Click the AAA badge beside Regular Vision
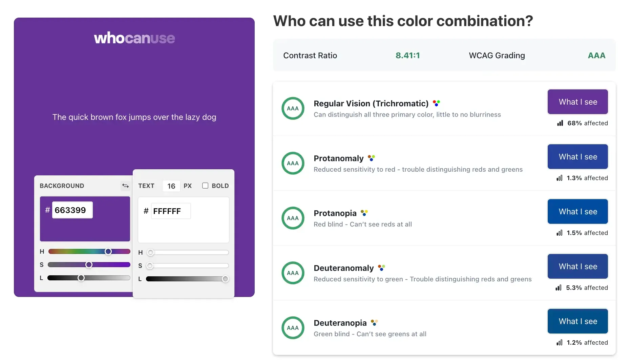Image resolution: width=631 pixels, height=364 pixels. pos(293,108)
